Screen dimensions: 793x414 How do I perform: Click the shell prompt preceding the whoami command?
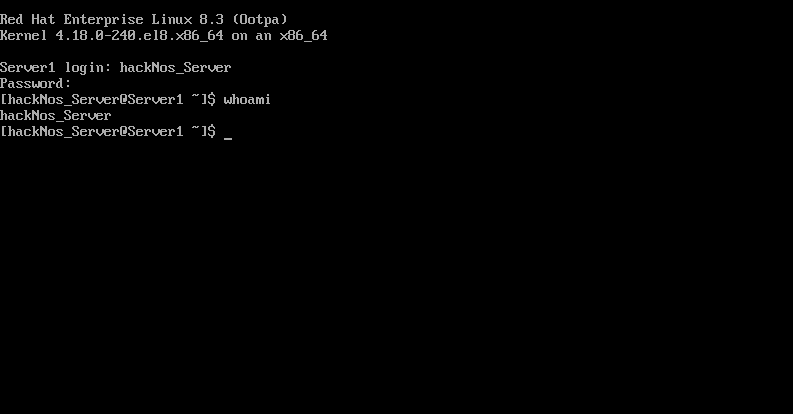[x=108, y=100]
